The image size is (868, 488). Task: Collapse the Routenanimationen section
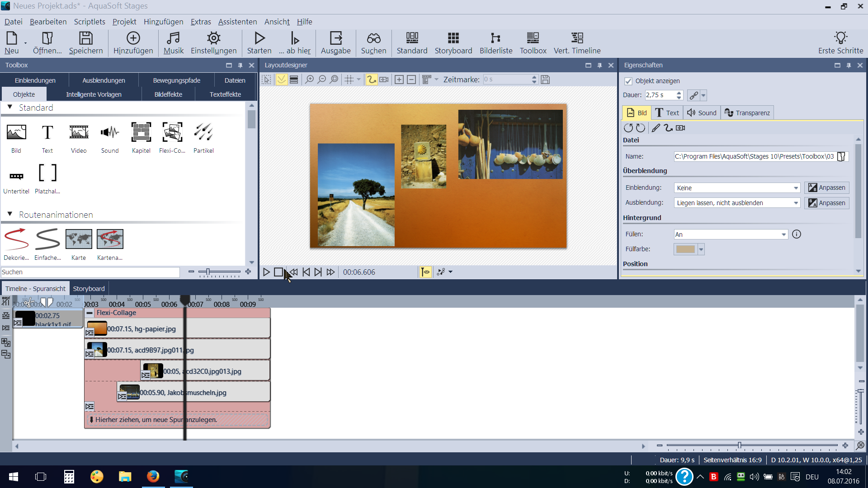pos(10,214)
